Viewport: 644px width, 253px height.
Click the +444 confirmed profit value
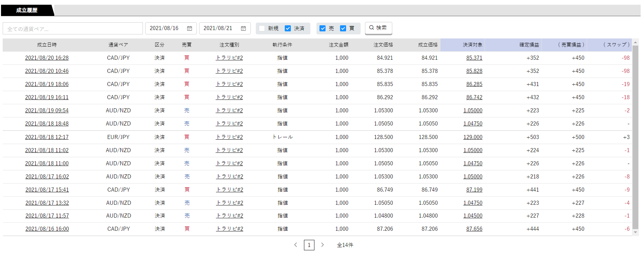pyautogui.click(x=533, y=229)
